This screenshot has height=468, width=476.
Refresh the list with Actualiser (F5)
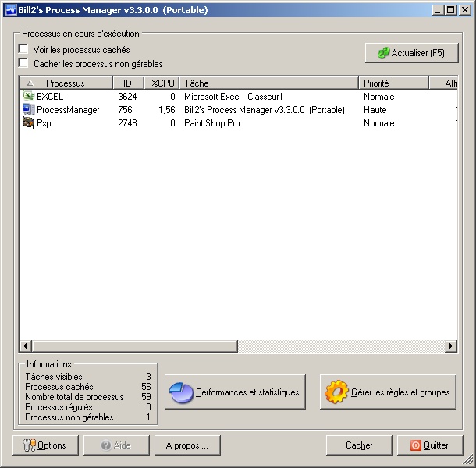coord(412,53)
